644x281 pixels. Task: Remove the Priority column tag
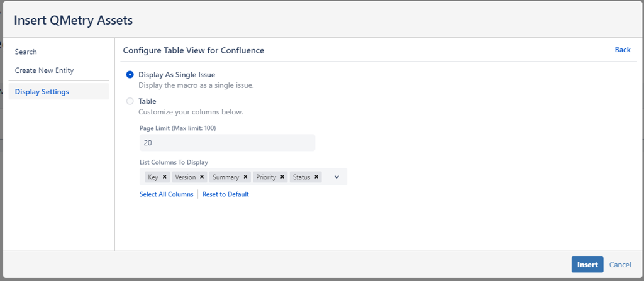click(282, 177)
